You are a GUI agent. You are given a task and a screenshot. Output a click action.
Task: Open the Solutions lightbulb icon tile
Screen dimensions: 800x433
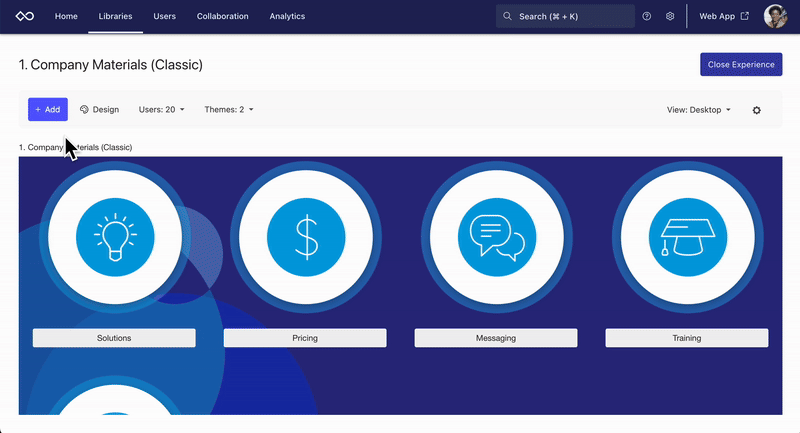click(x=115, y=237)
